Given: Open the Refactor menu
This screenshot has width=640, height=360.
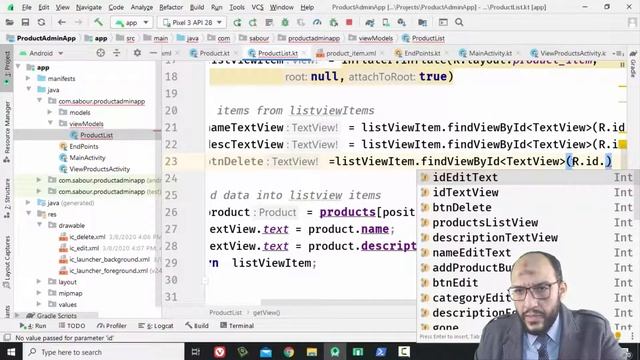Looking at the screenshot, I should (x=171, y=7).
